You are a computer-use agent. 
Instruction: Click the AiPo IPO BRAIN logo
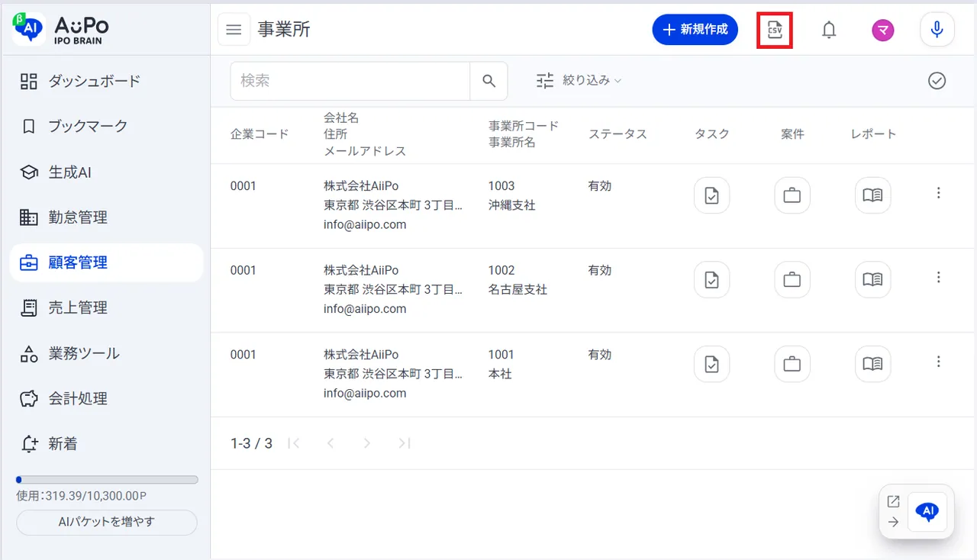[61, 29]
